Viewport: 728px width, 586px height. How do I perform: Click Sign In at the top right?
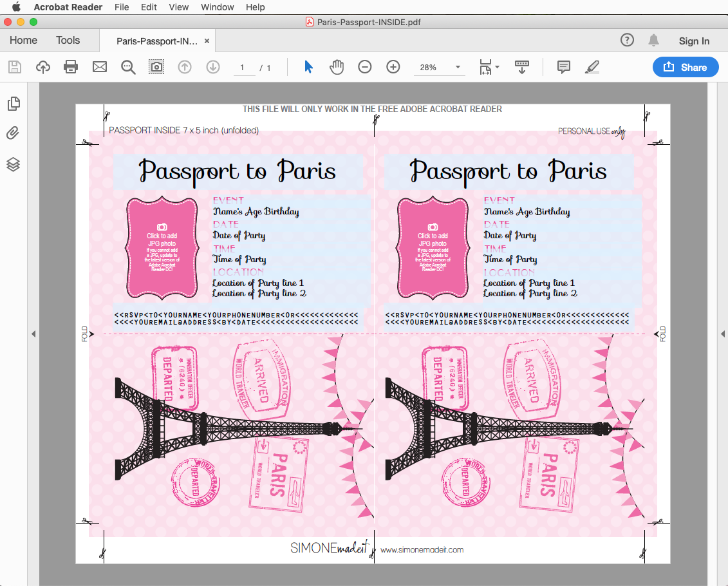694,41
